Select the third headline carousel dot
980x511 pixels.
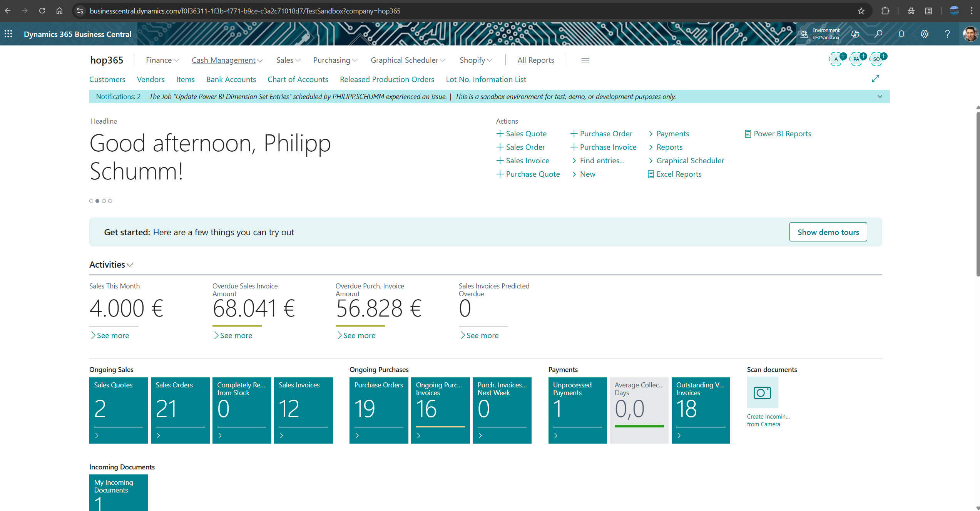pos(104,201)
